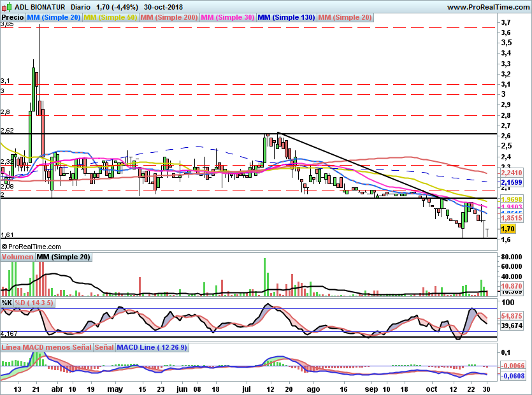Select the ADL BIONATUR ticker name
Viewport: 532px width, 395px height.
pyautogui.click(x=40, y=7)
